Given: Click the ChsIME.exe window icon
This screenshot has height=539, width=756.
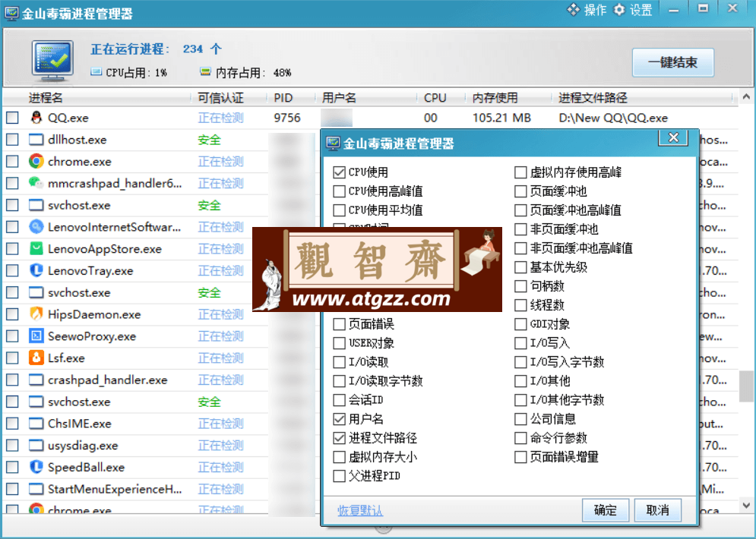Looking at the screenshot, I should click(x=36, y=424).
